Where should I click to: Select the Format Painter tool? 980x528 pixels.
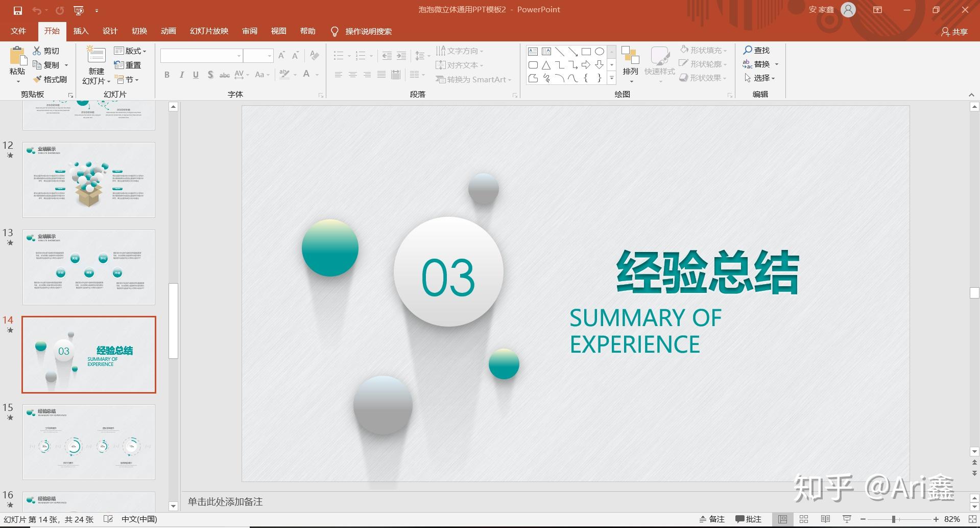[x=50, y=79]
